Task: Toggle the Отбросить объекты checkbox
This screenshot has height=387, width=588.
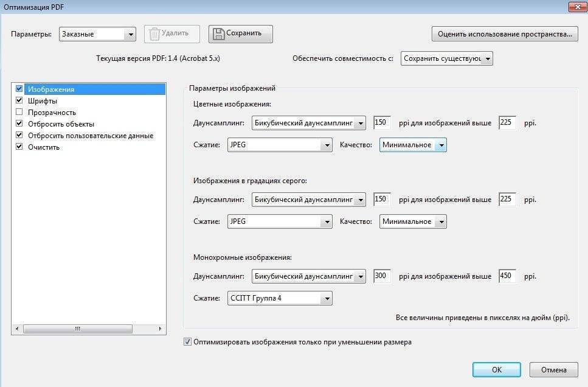Action: (x=19, y=124)
